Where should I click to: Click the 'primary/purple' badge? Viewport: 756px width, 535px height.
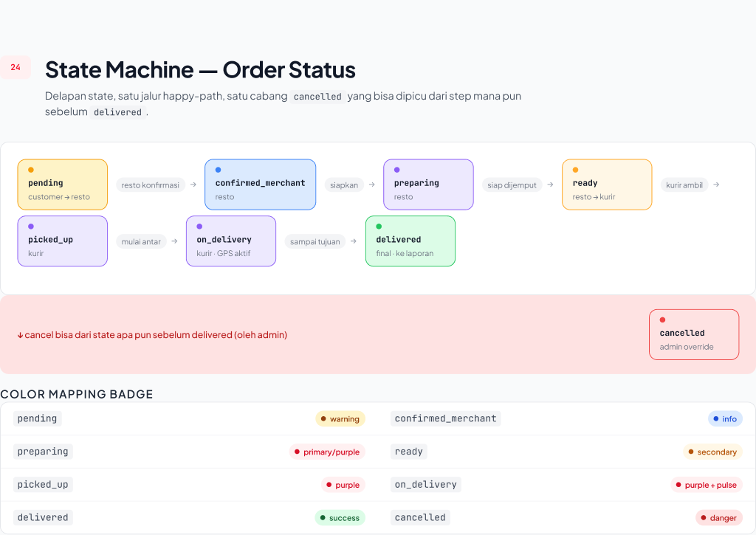pos(327,452)
